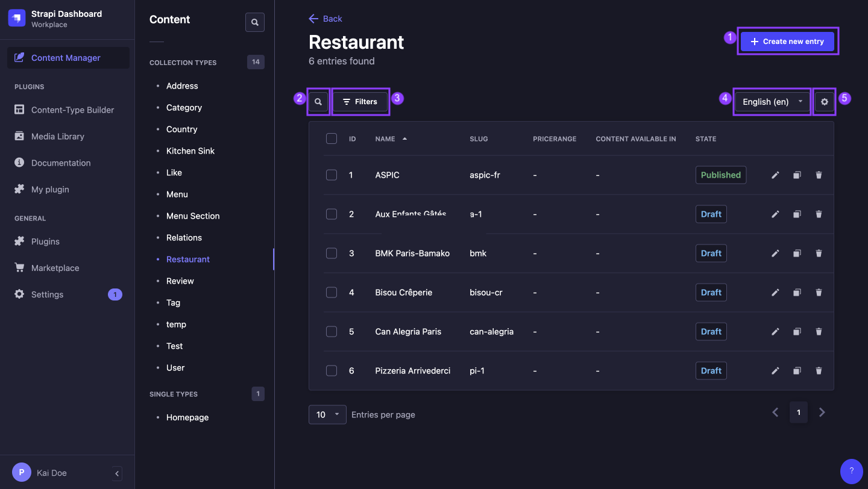The height and width of the screenshot is (489, 868).
Task: Click the Create new entry button
Action: [787, 41]
